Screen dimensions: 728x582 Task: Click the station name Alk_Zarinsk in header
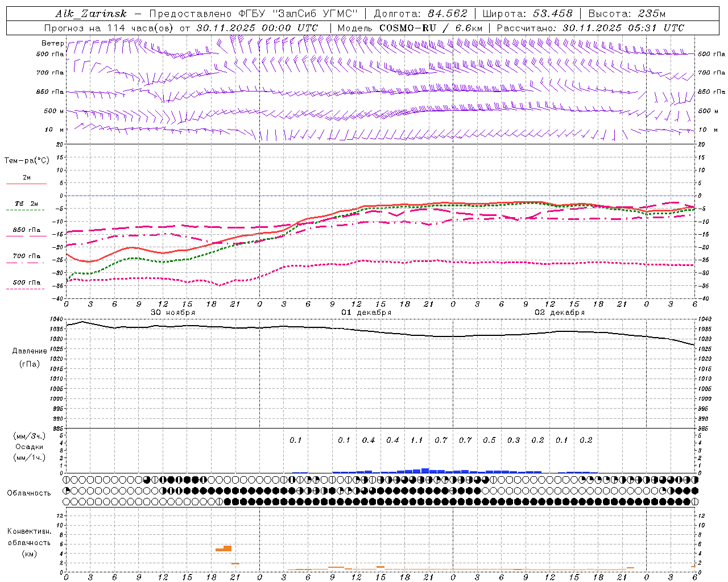91,14
